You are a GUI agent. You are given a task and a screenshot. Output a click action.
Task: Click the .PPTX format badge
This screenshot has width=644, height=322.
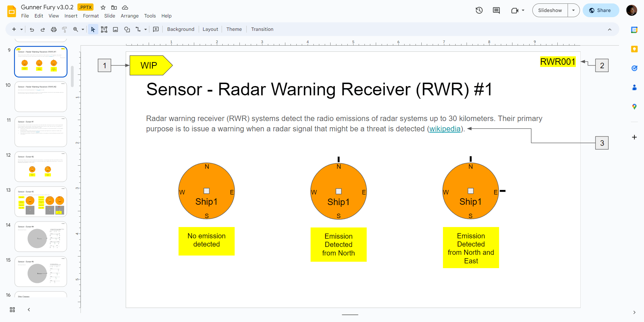[x=85, y=7]
